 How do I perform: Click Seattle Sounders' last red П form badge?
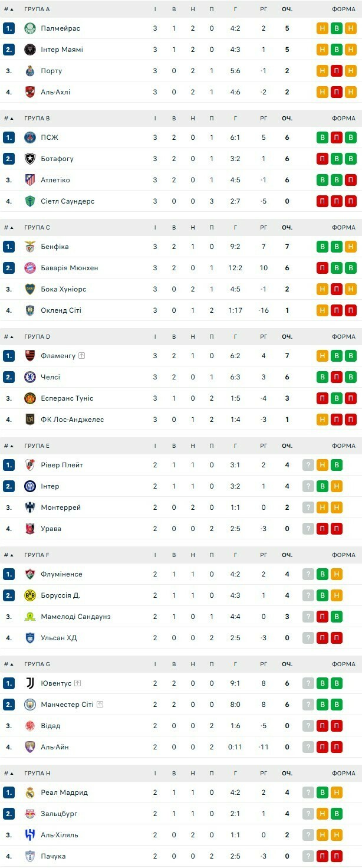(351, 201)
